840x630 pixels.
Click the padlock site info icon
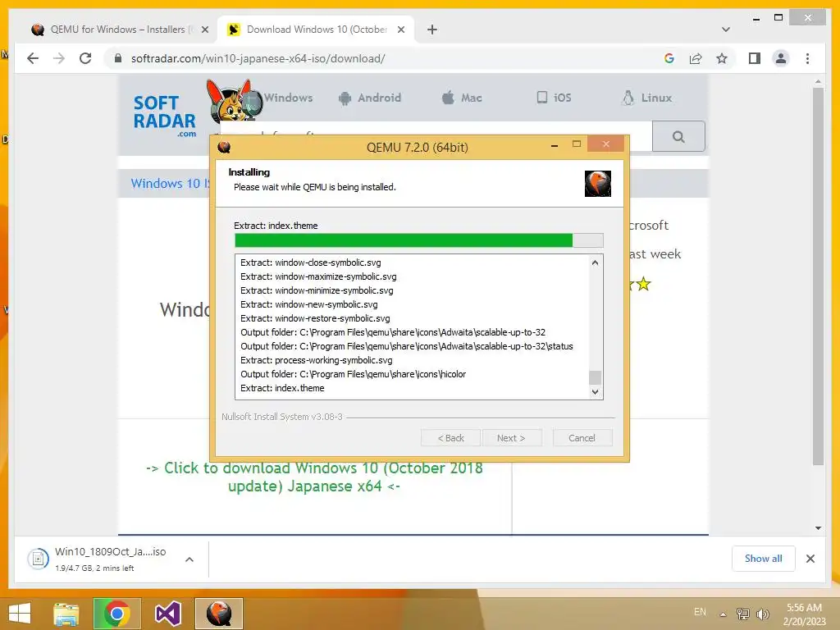118,58
